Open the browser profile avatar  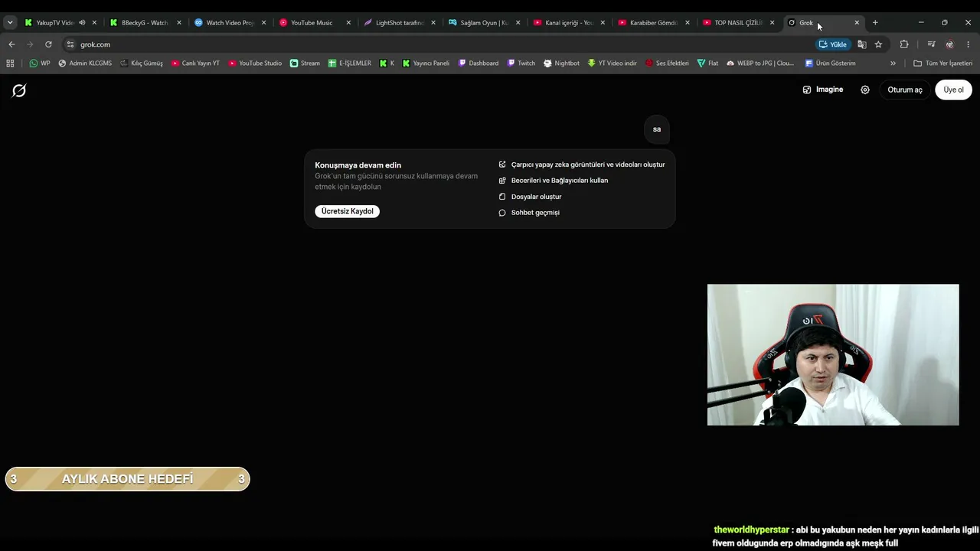(950, 44)
